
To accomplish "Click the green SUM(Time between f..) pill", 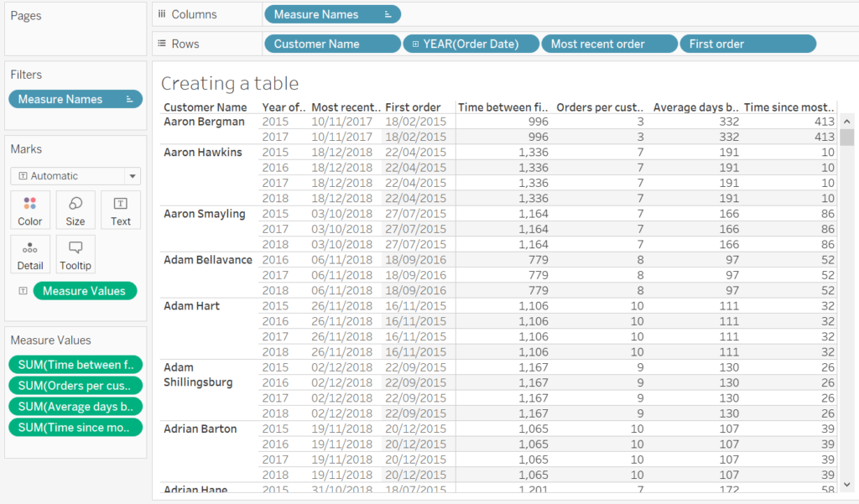I will 75,364.
